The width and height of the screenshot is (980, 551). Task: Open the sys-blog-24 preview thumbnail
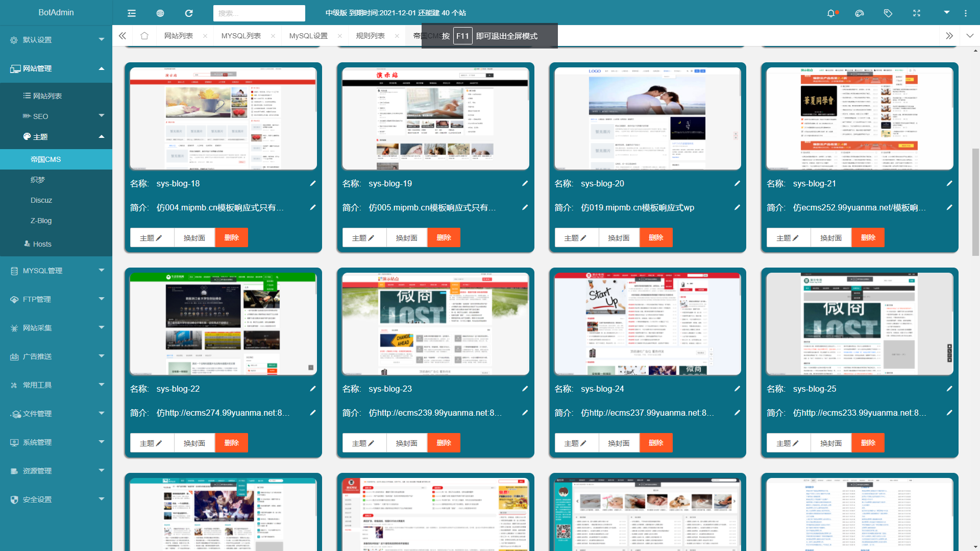point(647,324)
